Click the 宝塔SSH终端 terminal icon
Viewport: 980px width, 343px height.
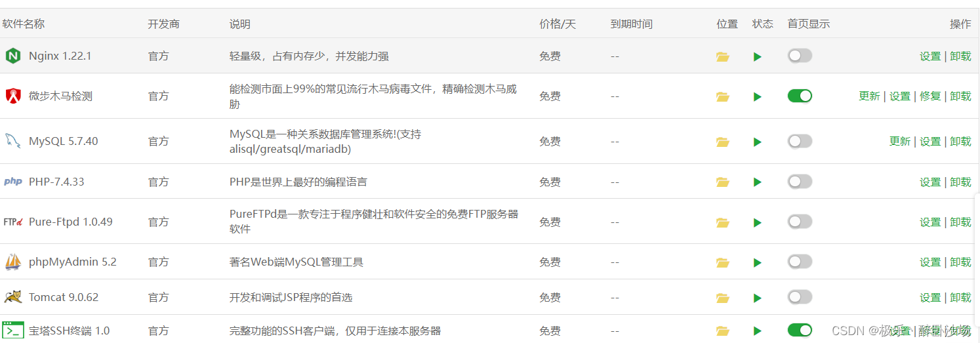point(13,331)
